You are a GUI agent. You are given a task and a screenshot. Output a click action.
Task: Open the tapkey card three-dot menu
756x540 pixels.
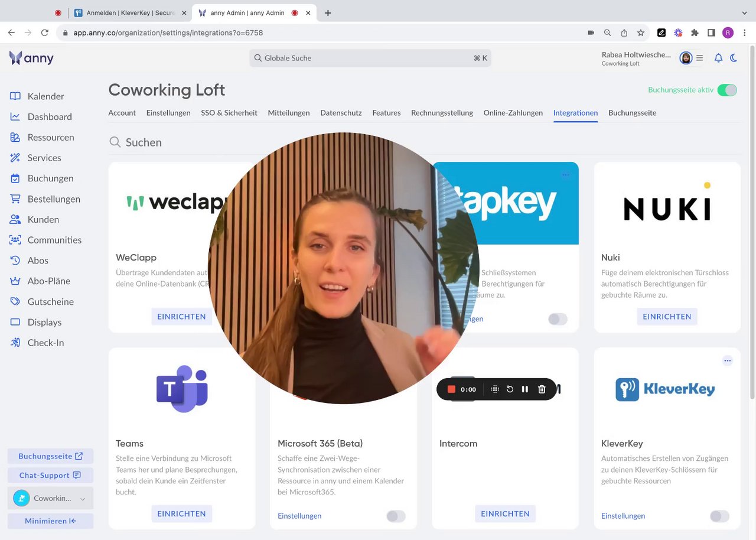[566, 174]
